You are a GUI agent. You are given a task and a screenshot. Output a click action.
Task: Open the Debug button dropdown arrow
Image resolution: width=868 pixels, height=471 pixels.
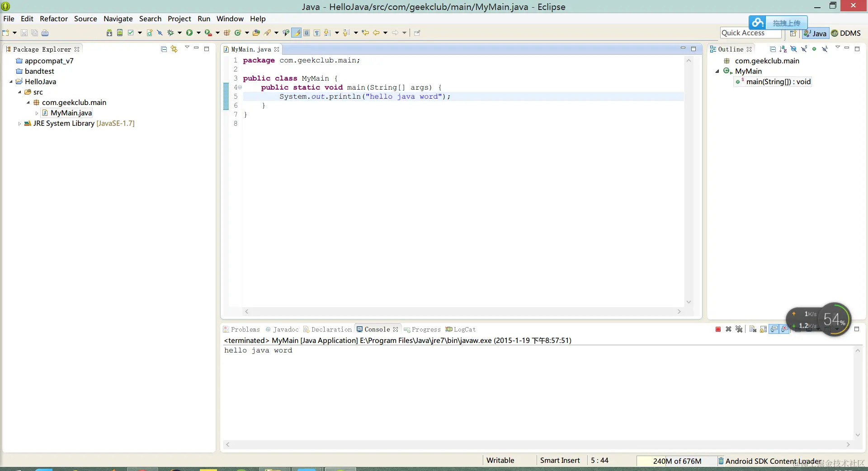click(x=179, y=33)
